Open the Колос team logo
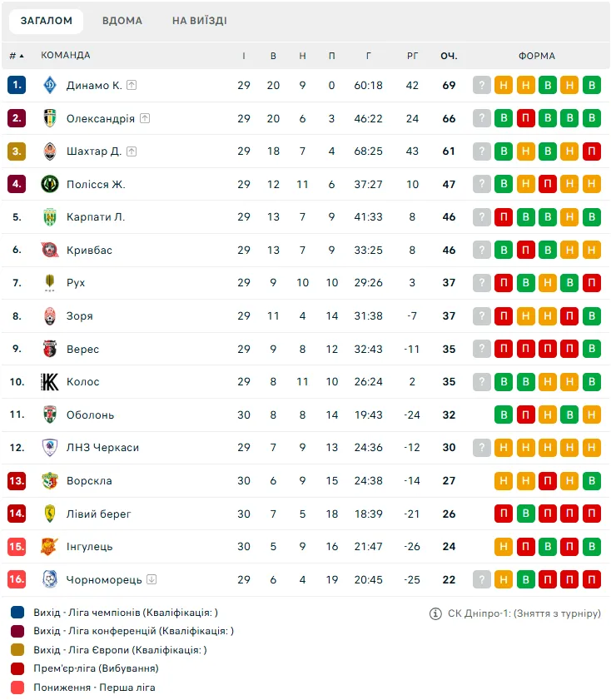This screenshot has height=700, width=611. coord(50,382)
